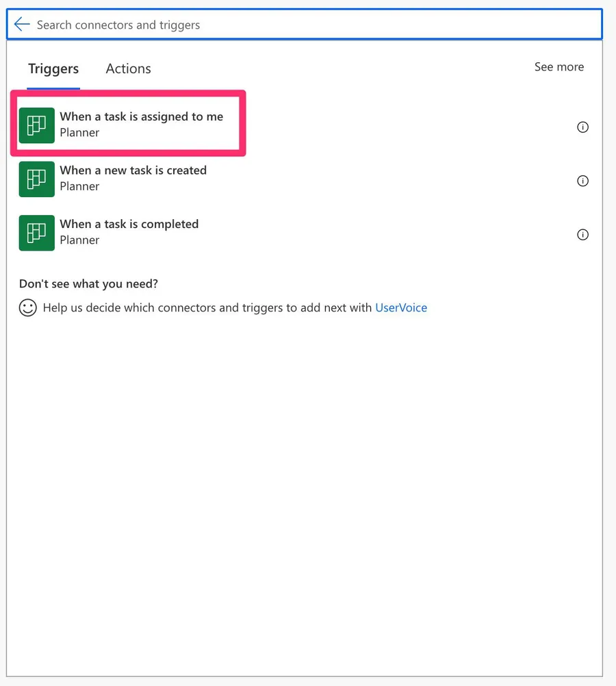Click Planner label under new task created

click(79, 186)
